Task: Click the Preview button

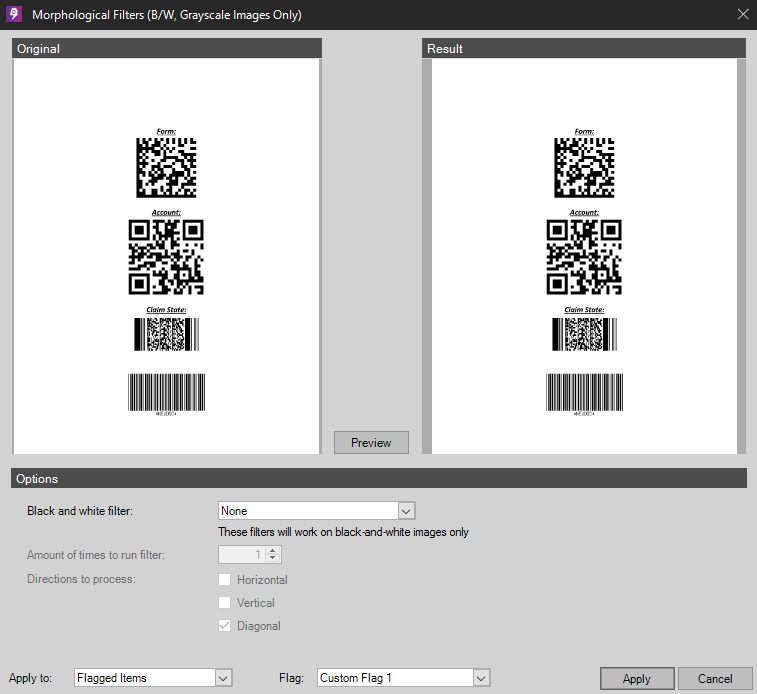Action: [371, 443]
